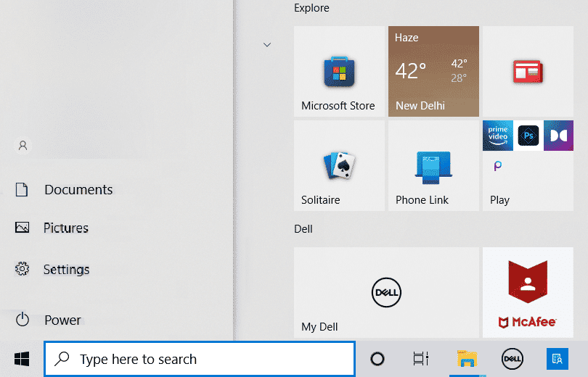
Task: Open the Haze New Delhi weather tile
Action: (433, 71)
